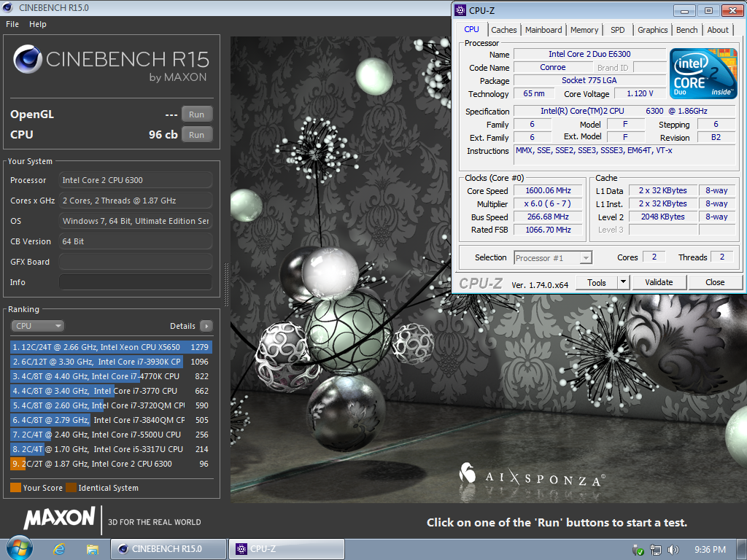This screenshot has height=560, width=747.
Task: Click the MAXON logo
Action: pyautogui.click(x=60, y=519)
